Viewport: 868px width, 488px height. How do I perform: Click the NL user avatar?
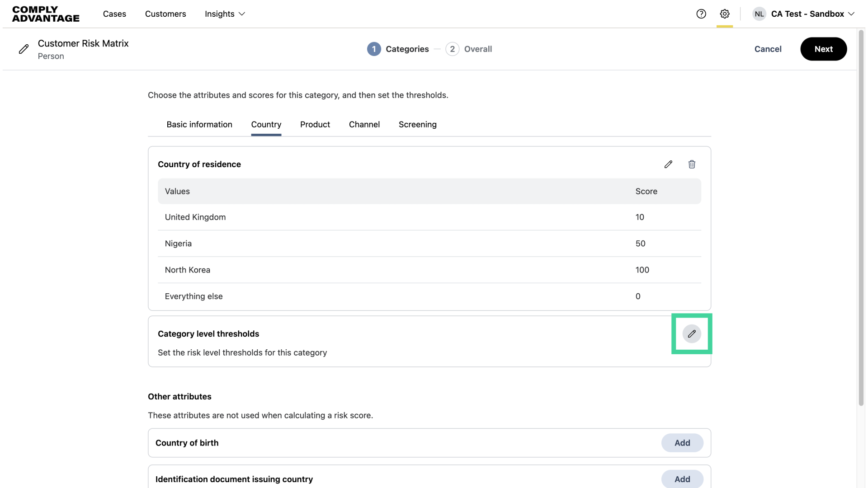(759, 14)
